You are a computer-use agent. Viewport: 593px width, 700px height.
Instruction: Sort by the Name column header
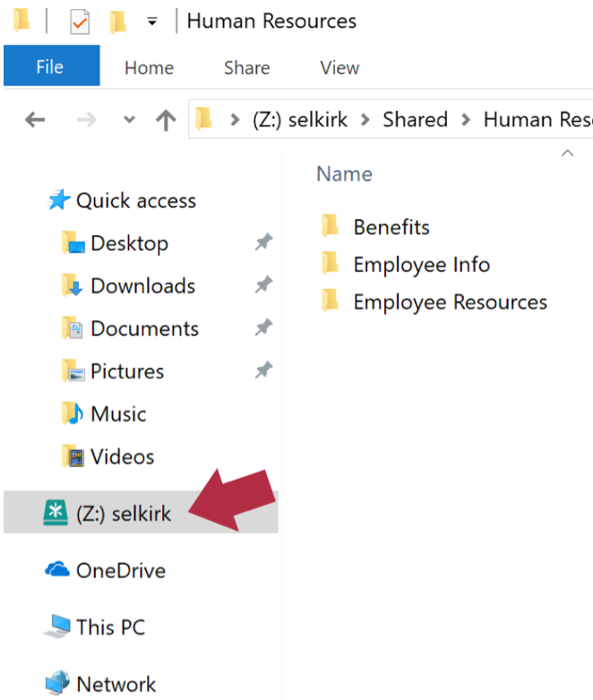(344, 174)
